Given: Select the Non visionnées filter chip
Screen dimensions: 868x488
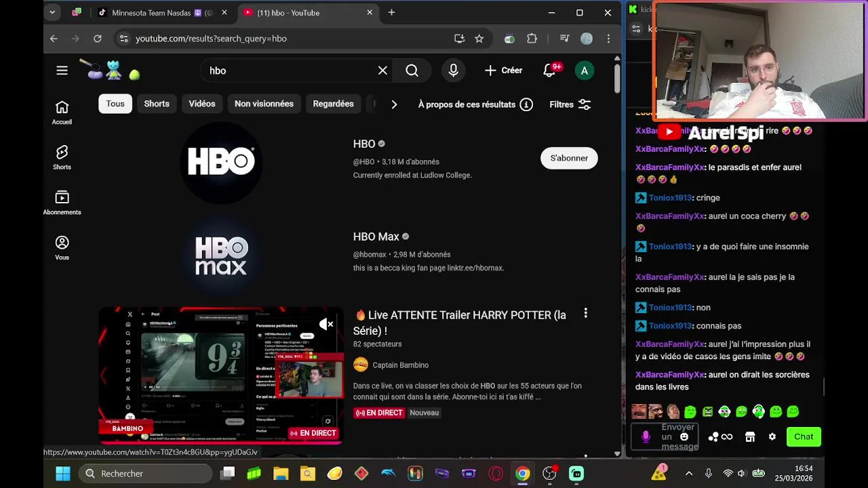Looking at the screenshot, I should pyautogui.click(x=264, y=104).
